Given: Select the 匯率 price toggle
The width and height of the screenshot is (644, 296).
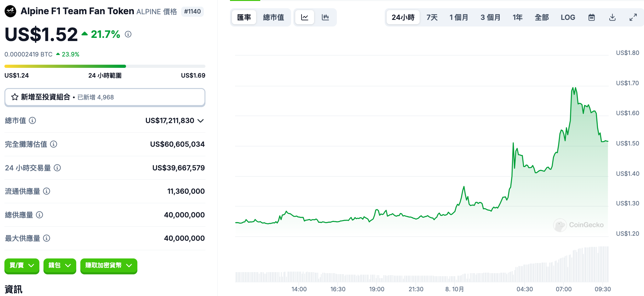Looking at the screenshot, I should (x=244, y=17).
